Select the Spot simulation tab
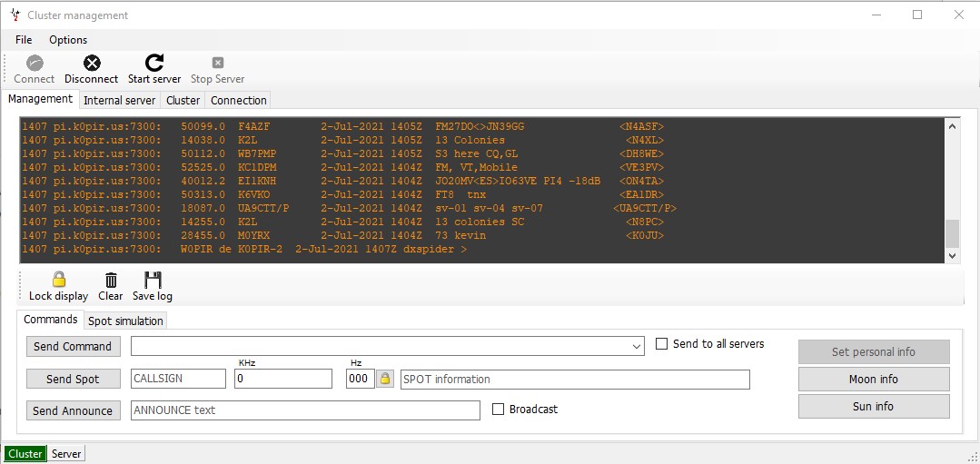Image resolution: width=980 pixels, height=464 pixels. [x=125, y=321]
